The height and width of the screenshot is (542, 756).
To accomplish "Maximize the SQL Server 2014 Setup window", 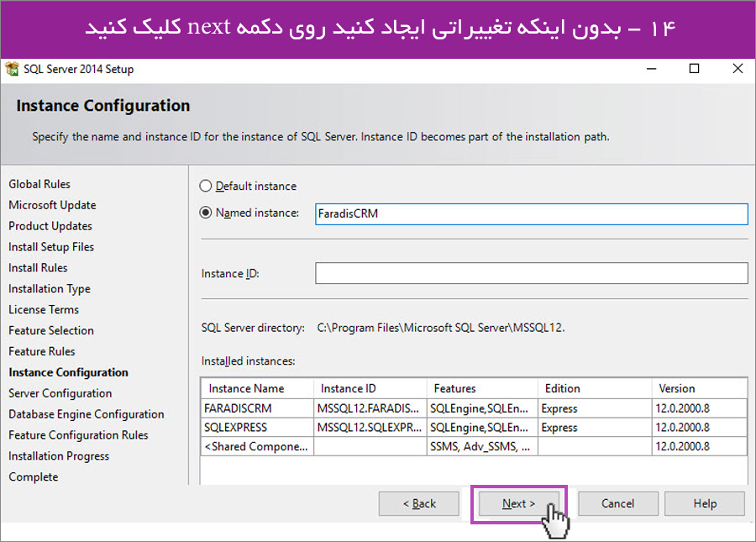I will click(x=695, y=69).
